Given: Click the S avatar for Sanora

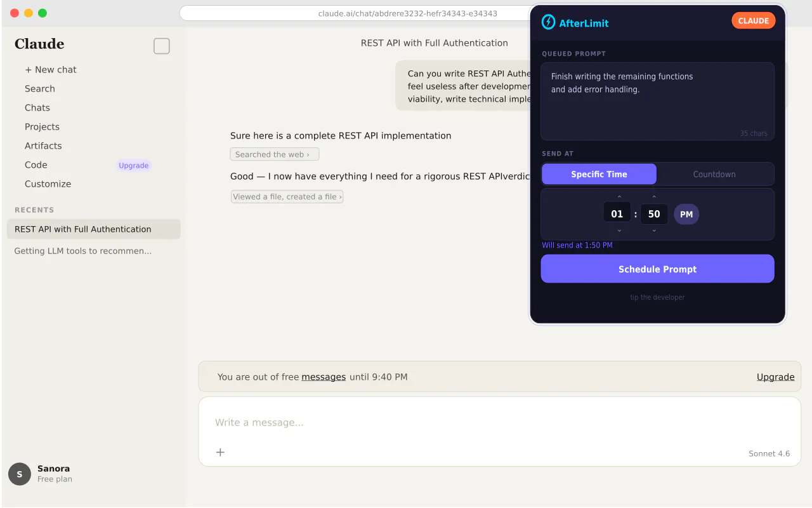Looking at the screenshot, I should click(20, 474).
